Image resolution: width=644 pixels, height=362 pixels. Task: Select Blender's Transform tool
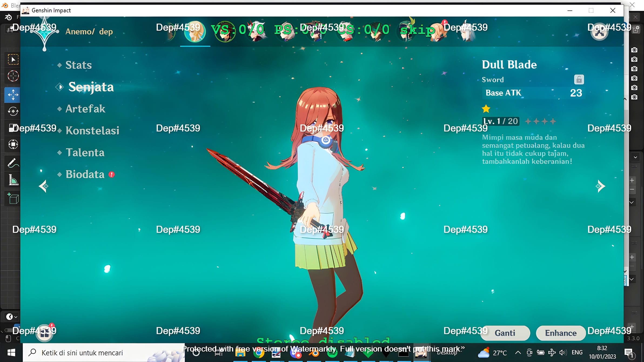(13, 144)
